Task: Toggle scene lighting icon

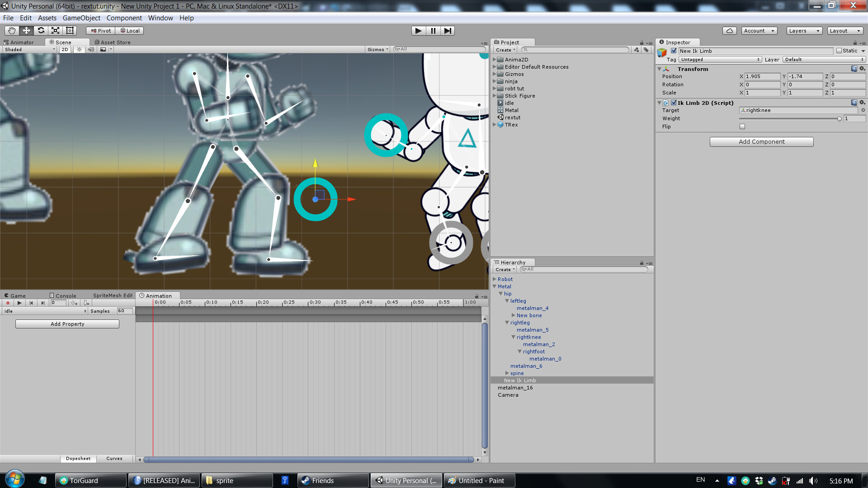Action: tap(79, 49)
